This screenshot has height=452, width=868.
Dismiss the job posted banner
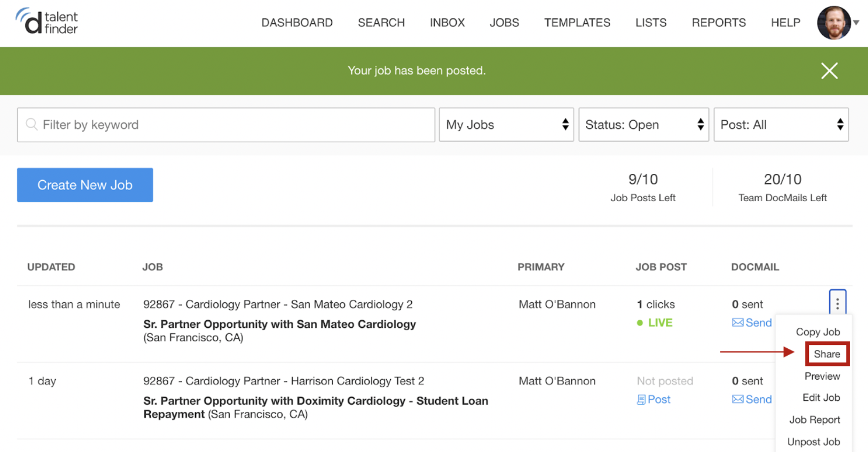(x=829, y=71)
